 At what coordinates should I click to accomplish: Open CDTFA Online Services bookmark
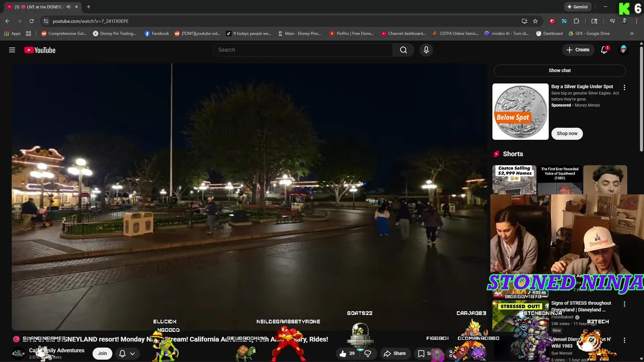[x=455, y=34]
